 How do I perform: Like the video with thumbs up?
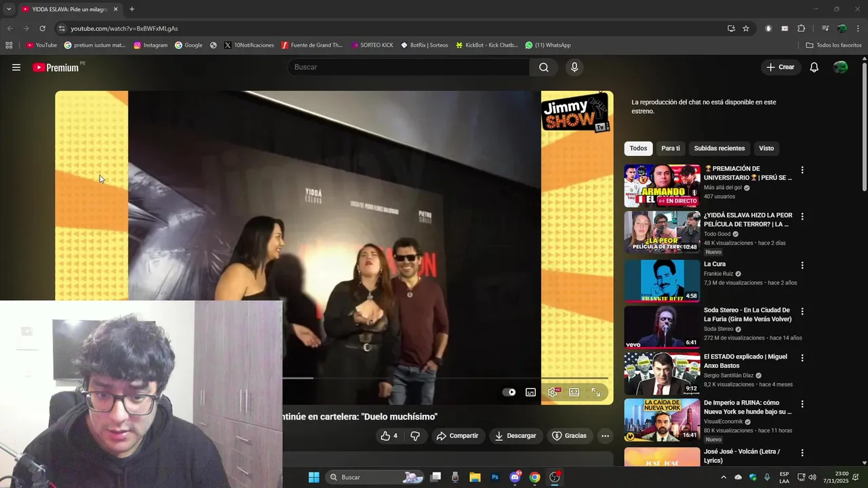tap(389, 436)
